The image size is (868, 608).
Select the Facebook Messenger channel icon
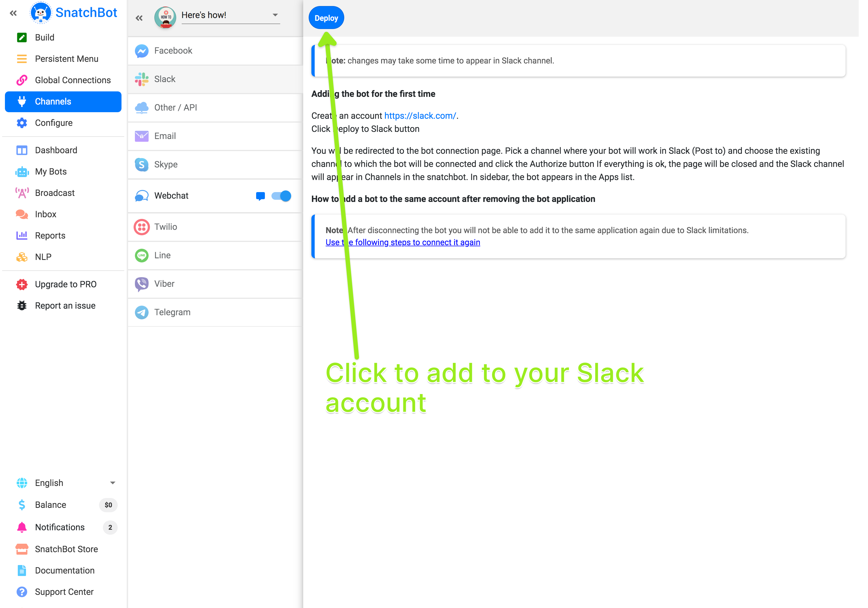(142, 51)
